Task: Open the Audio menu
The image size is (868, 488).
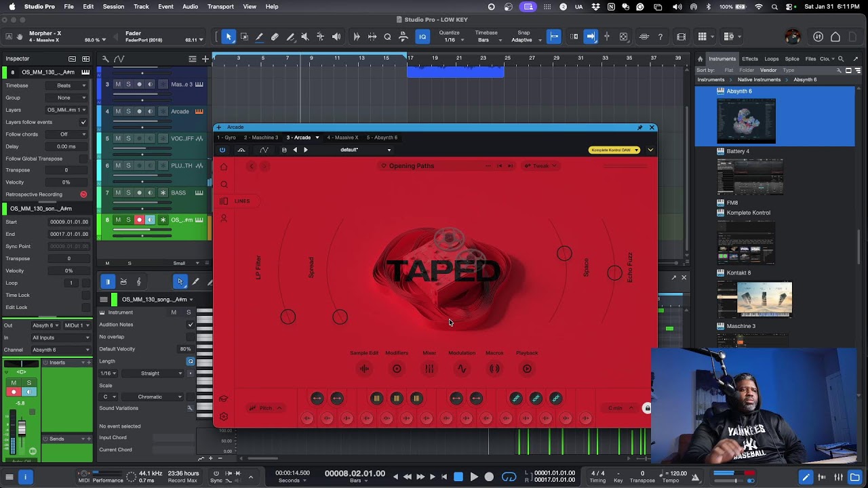Action: [190, 7]
